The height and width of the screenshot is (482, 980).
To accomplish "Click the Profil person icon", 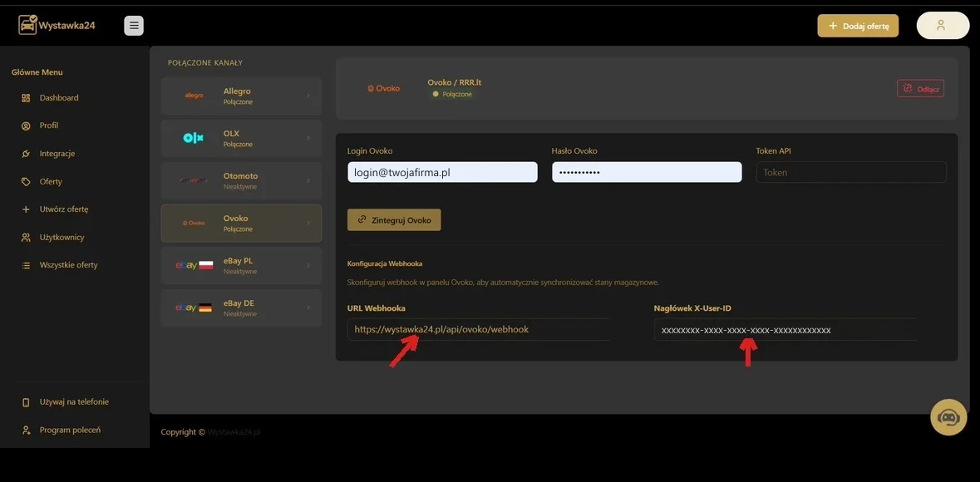I will click(x=26, y=125).
